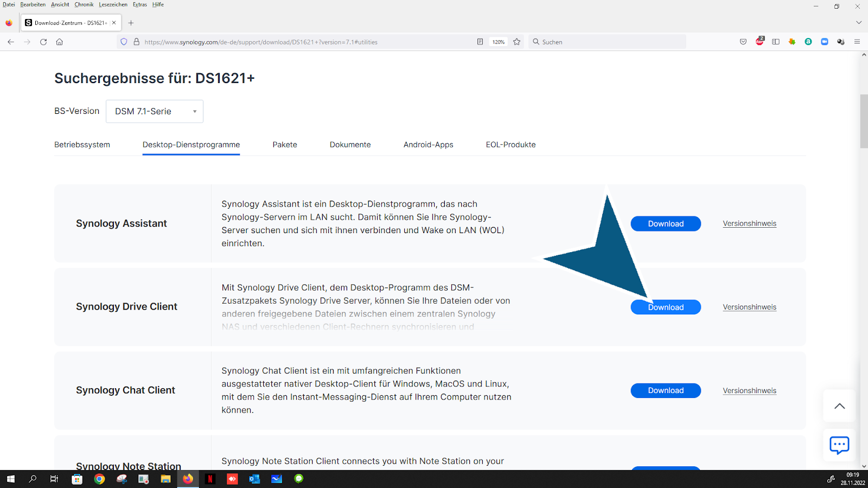Jump back to top of page

point(839,406)
